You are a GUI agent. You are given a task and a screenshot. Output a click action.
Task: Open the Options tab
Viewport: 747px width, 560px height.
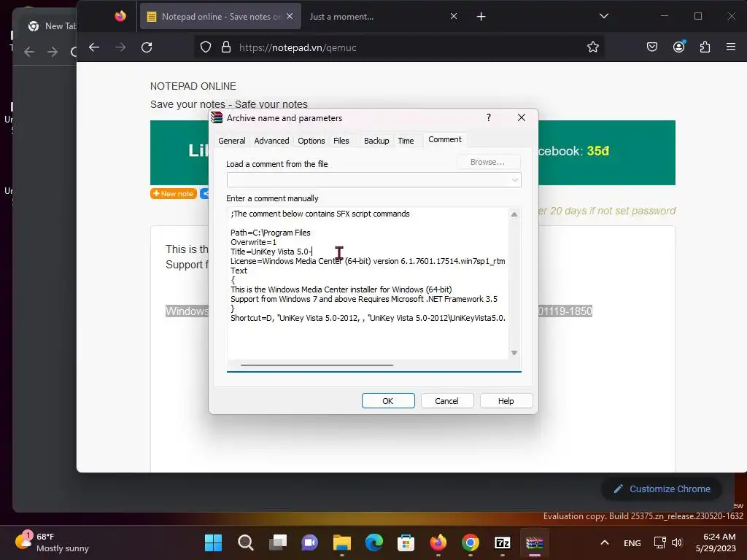(311, 141)
